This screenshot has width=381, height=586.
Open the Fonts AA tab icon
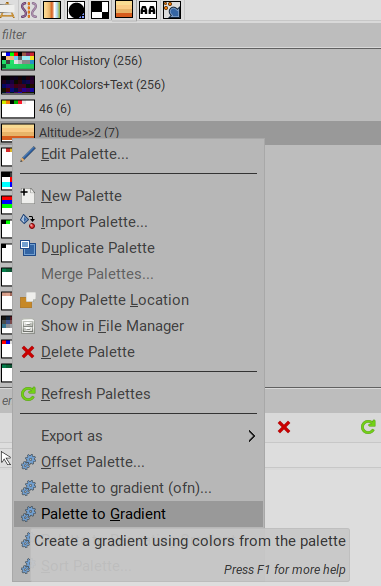point(148,9)
